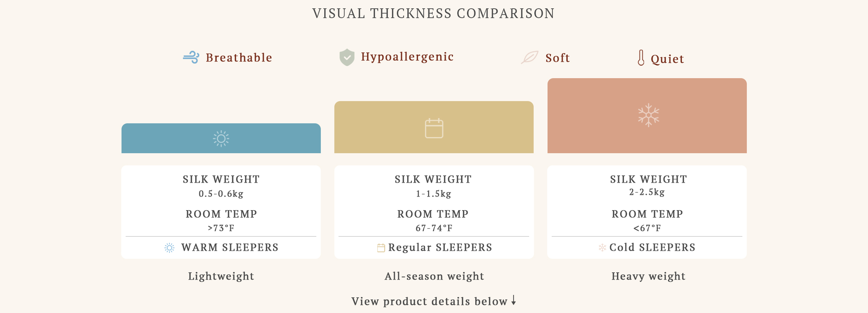Select the Lightweight label
Image resolution: width=868 pixels, height=313 pixels.
(221, 276)
